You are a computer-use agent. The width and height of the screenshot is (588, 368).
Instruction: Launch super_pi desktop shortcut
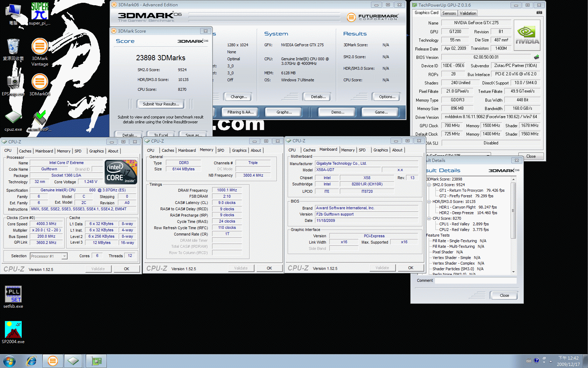(x=40, y=14)
